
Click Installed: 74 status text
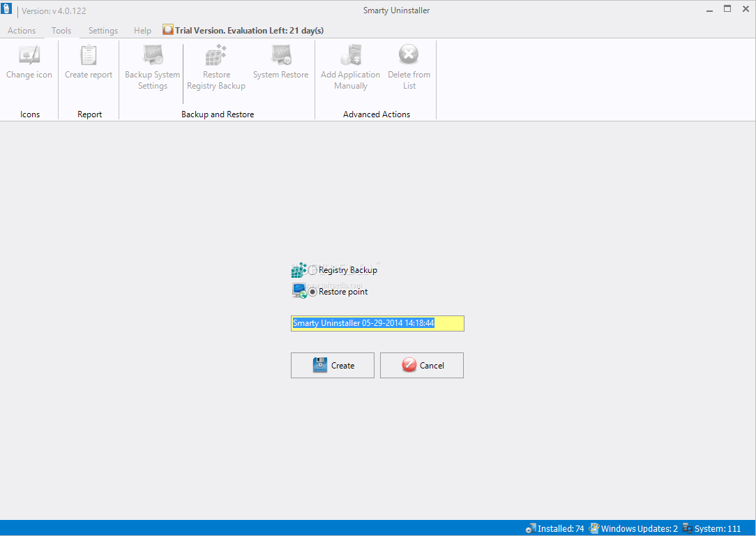coord(561,529)
